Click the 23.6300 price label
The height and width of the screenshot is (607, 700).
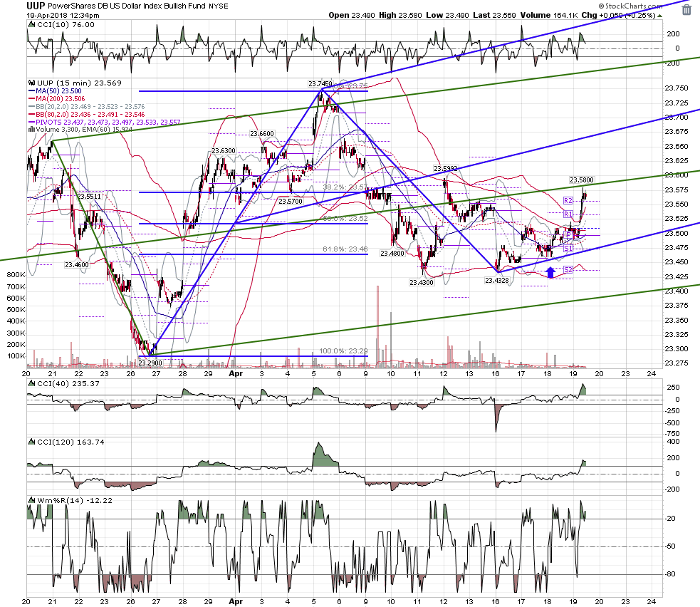(223, 151)
